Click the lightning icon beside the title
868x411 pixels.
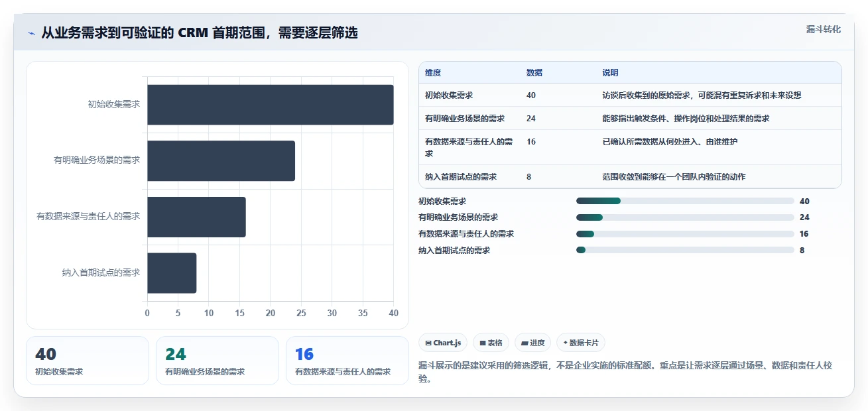click(x=32, y=33)
